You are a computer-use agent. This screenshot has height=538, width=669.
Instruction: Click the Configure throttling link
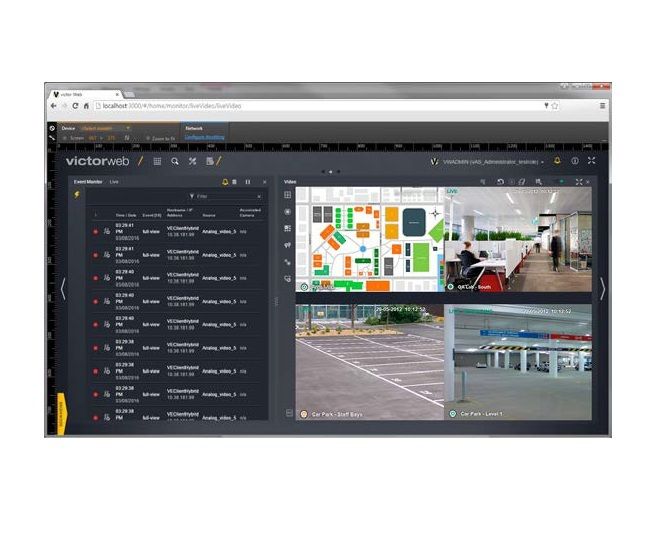[x=204, y=137]
